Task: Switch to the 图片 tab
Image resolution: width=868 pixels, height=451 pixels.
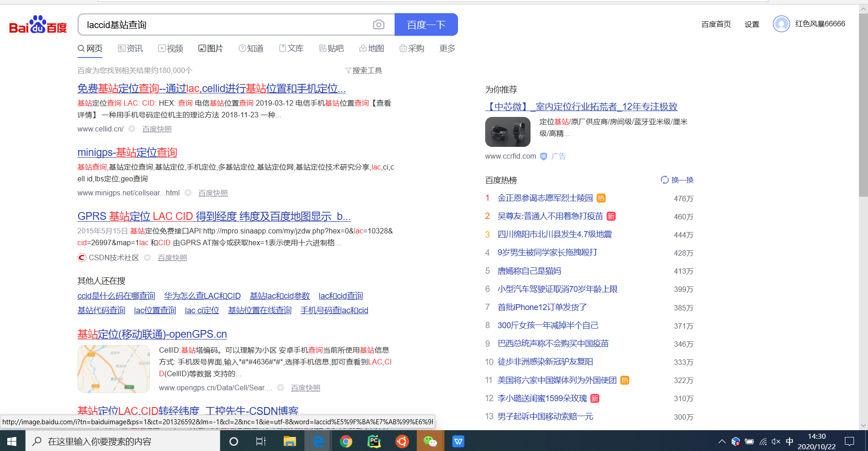Action: pyautogui.click(x=211, y=48)
